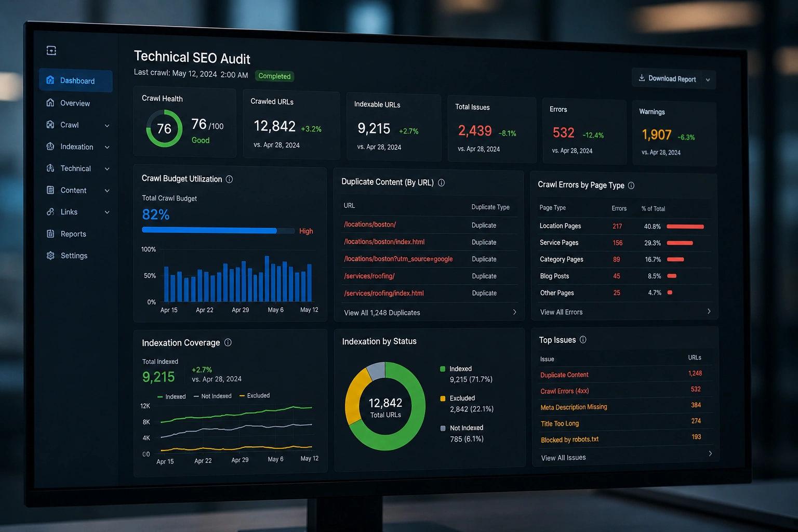Click Service Pages row in errors table
This screenshot has width=798, height=532.
[623, 243]
